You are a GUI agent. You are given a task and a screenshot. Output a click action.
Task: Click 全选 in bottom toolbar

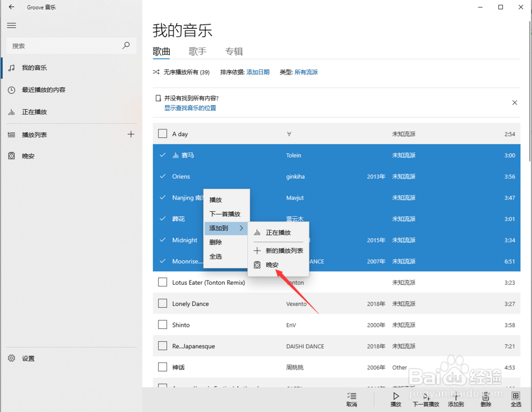click(x=516, y=399)
